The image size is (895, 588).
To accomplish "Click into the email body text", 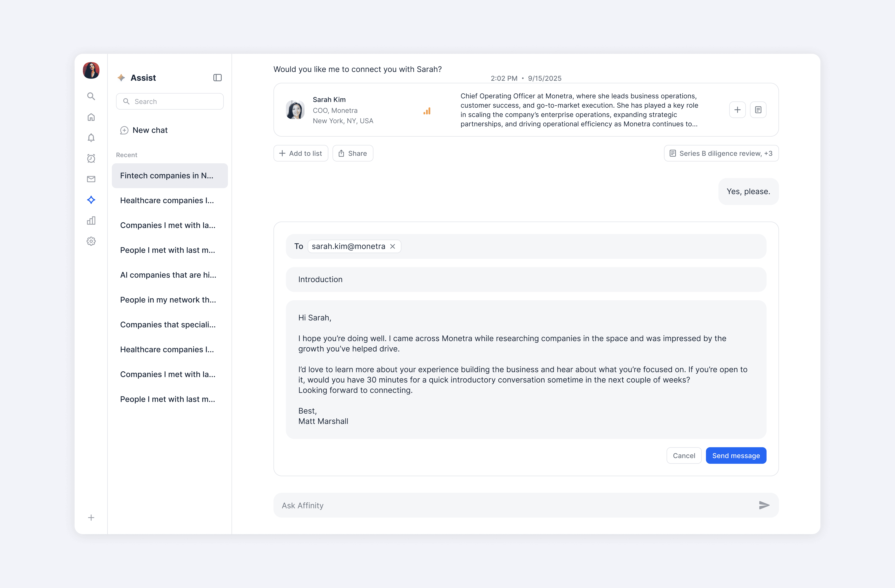I will click(526, 370).
